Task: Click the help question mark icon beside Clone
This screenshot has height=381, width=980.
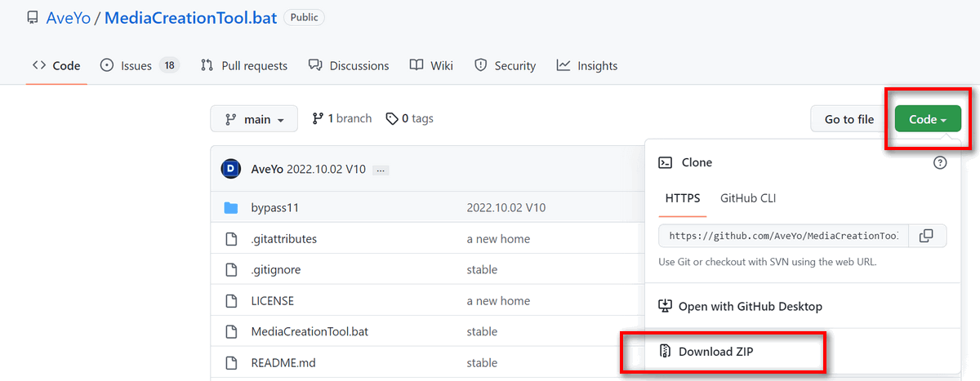Action: click(x=940, y=162)
